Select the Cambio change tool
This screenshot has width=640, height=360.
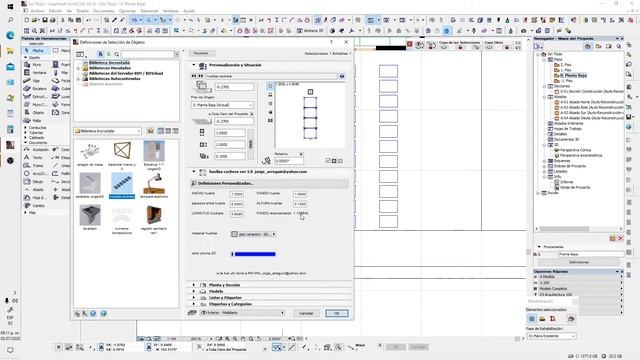(34, 206)
